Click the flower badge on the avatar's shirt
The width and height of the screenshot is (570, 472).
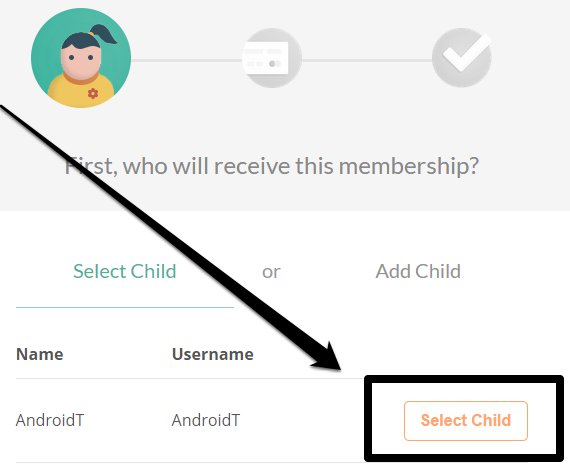pos(93,93)
